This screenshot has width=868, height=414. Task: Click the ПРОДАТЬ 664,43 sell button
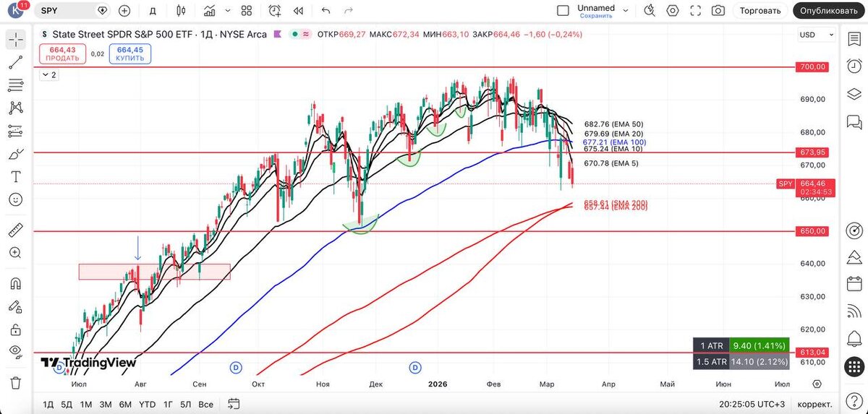pos(62,53)
